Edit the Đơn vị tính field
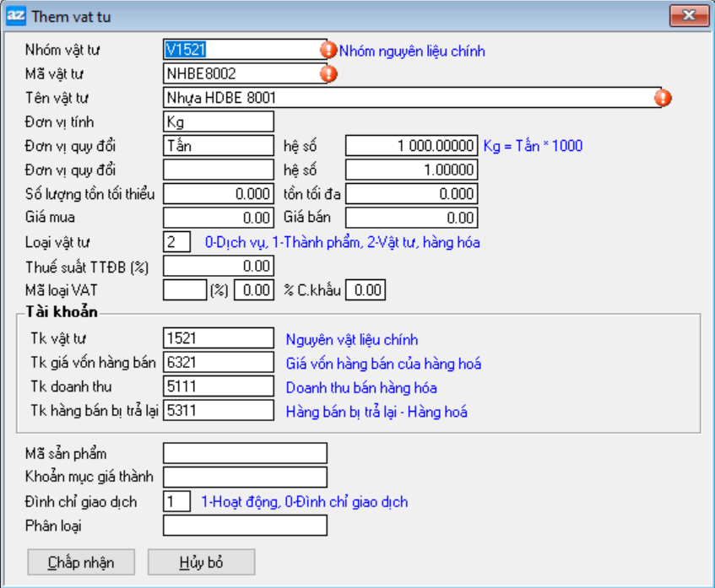 pyautogui.click(x=219, y=122)
